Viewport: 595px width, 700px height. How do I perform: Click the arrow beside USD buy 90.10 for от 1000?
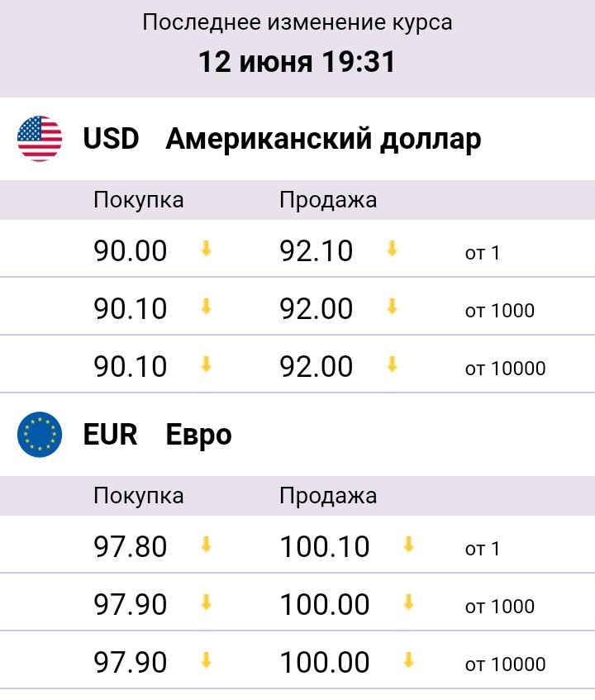coord(206,307)
